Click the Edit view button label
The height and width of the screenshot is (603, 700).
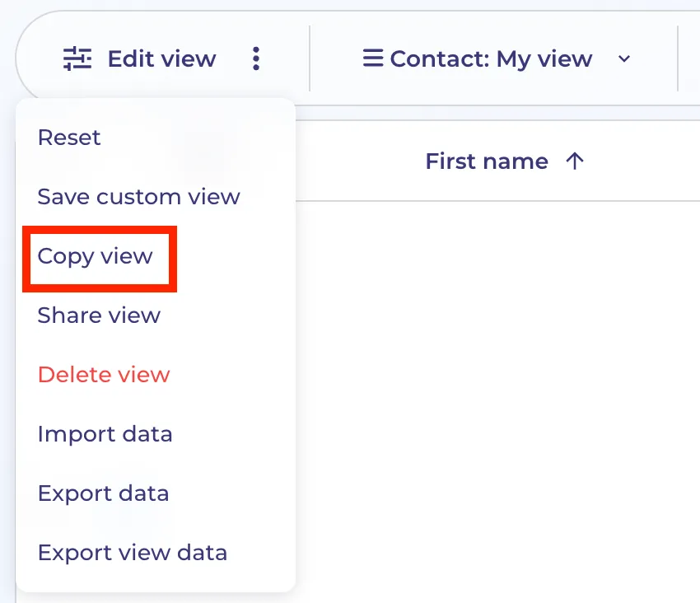[x=161, y=58]
